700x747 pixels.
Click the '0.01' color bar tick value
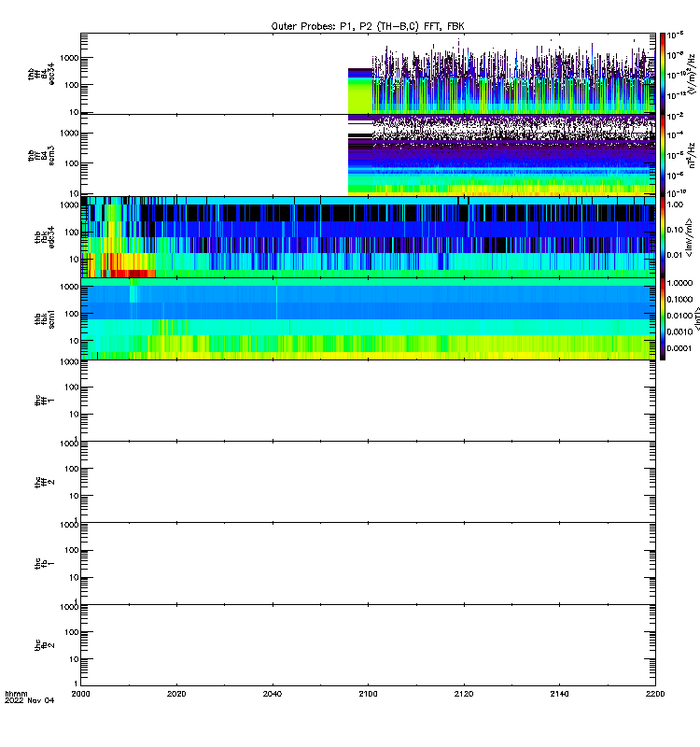[675, 255]
